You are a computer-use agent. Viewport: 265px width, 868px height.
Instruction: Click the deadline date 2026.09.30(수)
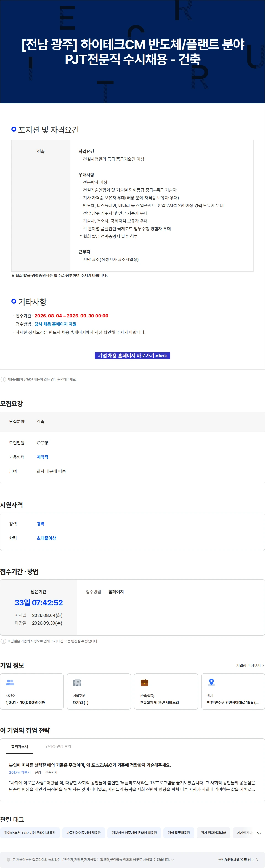(x=47, y=623)
